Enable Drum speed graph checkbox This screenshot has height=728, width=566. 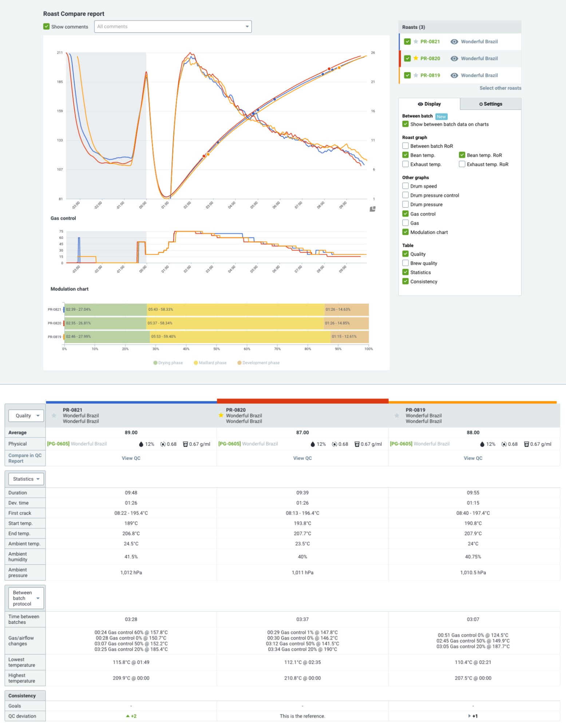(405, 186)
